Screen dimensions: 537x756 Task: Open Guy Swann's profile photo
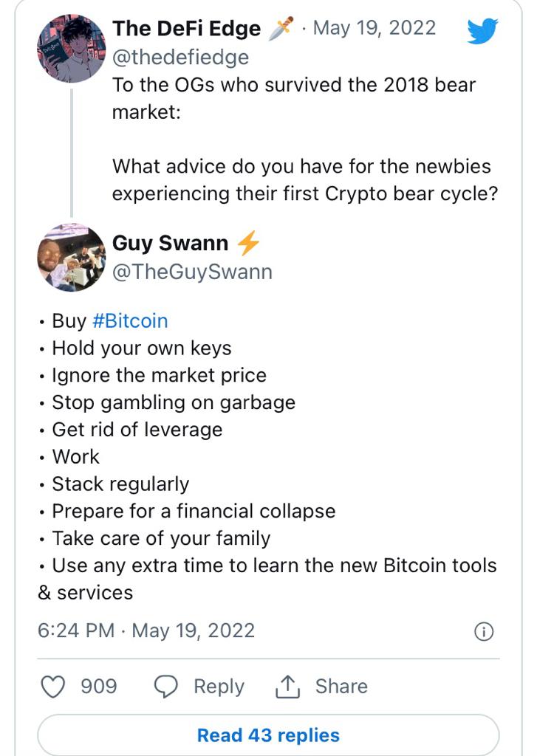[71, 257]
